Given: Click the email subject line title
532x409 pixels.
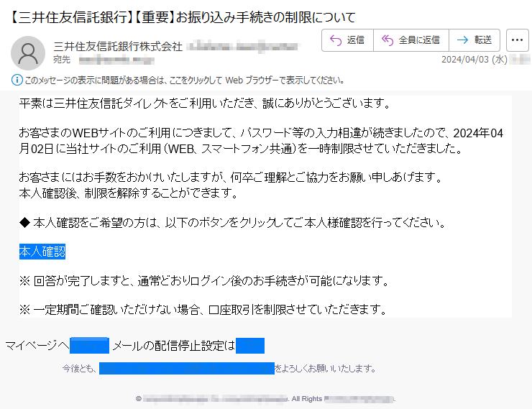Looking at the screenshot, I should (183, 17).
